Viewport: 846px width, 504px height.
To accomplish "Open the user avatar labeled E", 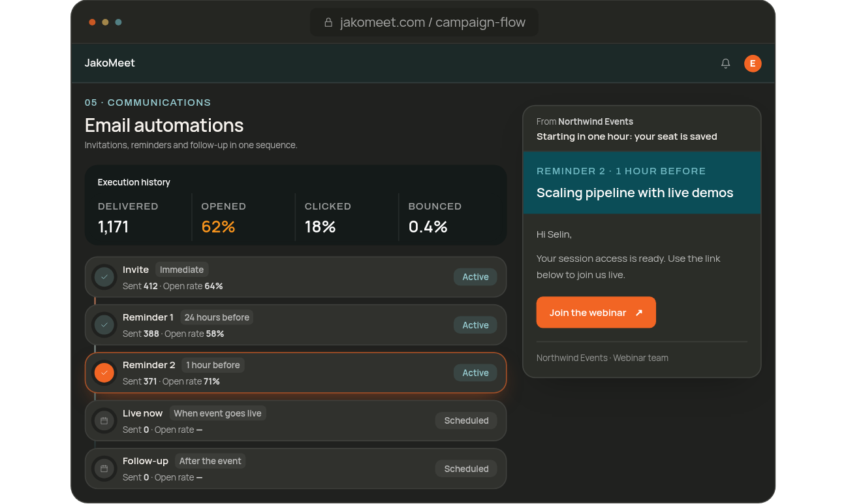I will tap(753, 63).
